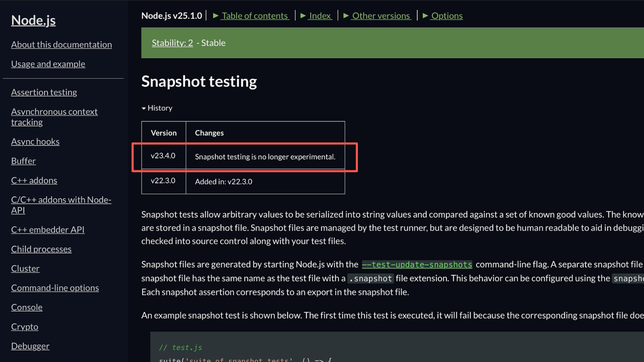Screen dimensions: 644x362
Task: Open the Crypto module docs
Action: point(25,327)
